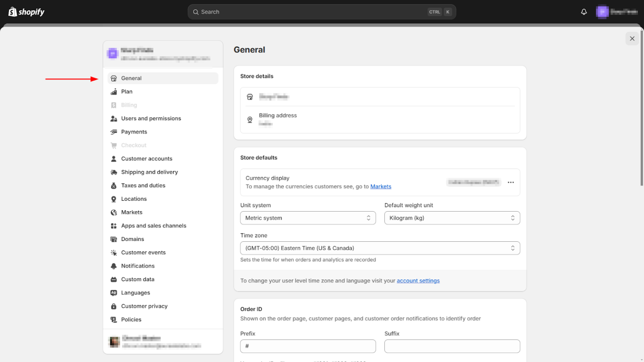Open account settings via the link
This screenshot has height=362, width=644.
coord(418,281)
